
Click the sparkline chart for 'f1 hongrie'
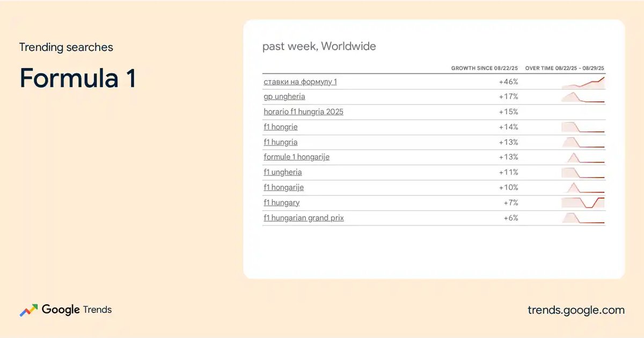tap(583, 127)
